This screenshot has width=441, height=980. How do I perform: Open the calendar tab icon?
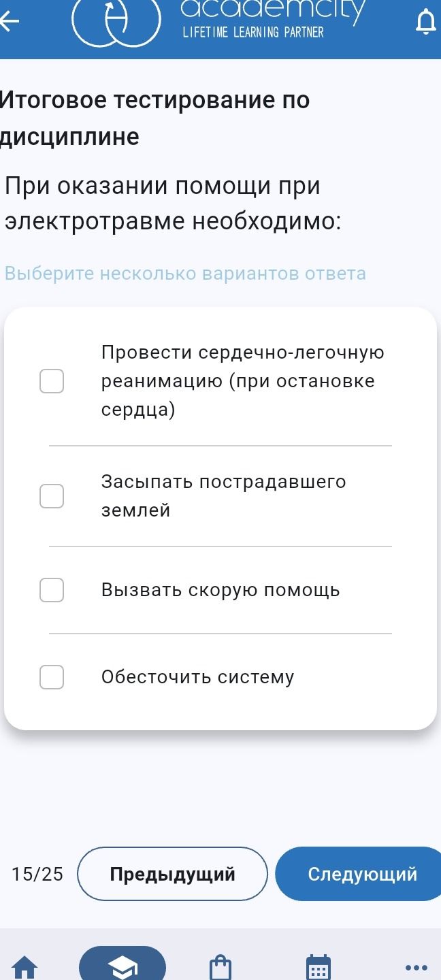(318, 967)
